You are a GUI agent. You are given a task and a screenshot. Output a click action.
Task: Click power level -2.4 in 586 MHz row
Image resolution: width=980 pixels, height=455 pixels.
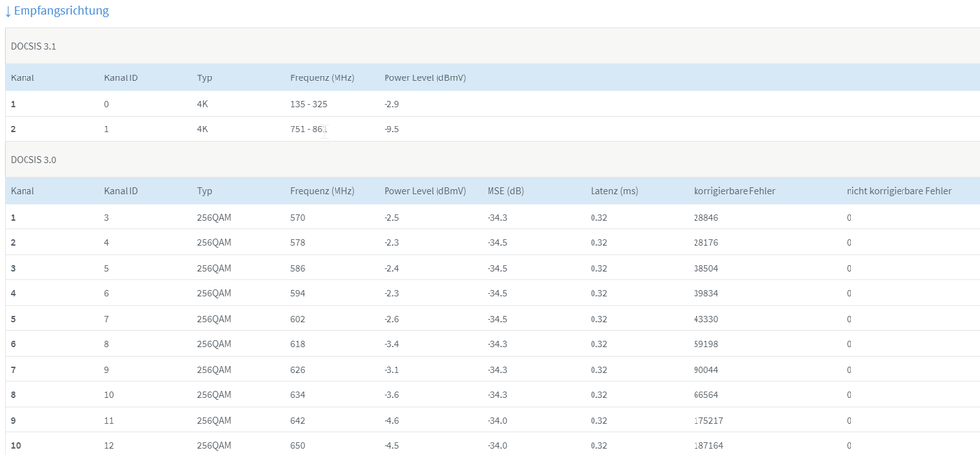(x=391, y=268)
